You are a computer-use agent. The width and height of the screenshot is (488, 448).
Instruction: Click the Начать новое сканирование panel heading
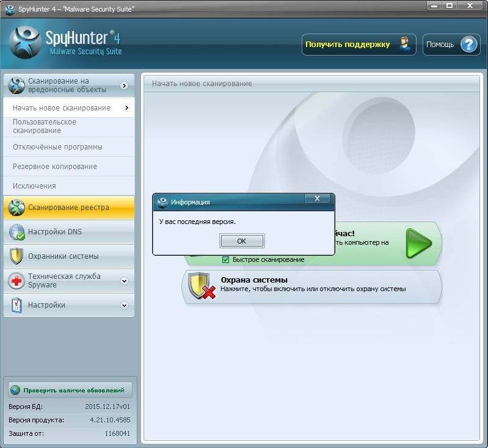(x=202, y=84)
